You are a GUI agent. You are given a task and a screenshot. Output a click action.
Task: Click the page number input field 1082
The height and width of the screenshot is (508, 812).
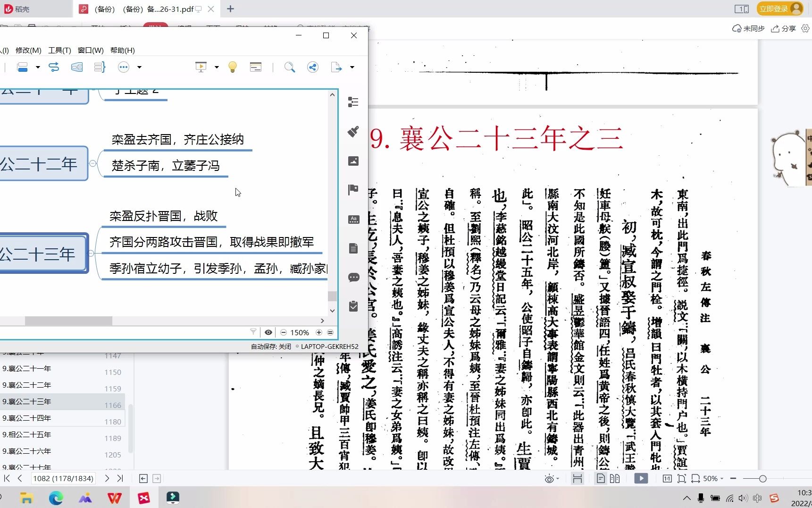click(x=63, y=478)
